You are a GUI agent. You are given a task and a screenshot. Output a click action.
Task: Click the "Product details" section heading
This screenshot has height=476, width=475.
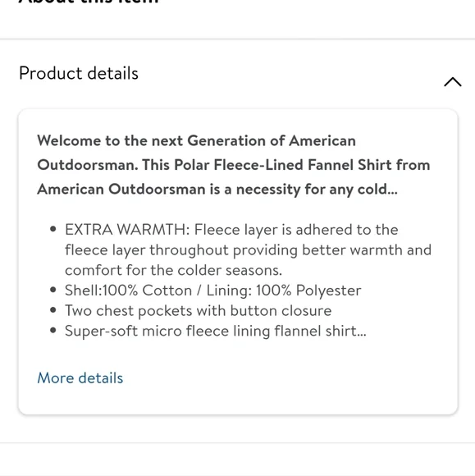tap(79, 73)
